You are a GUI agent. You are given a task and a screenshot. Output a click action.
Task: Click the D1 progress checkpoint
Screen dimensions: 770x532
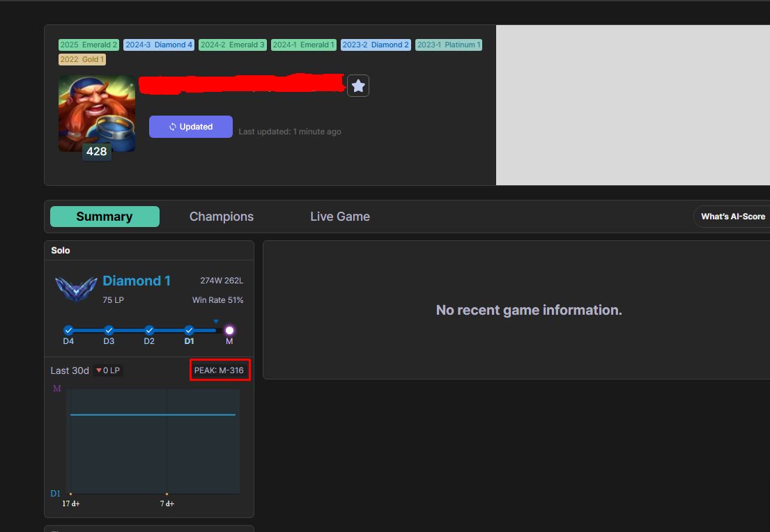coord(189,330)
